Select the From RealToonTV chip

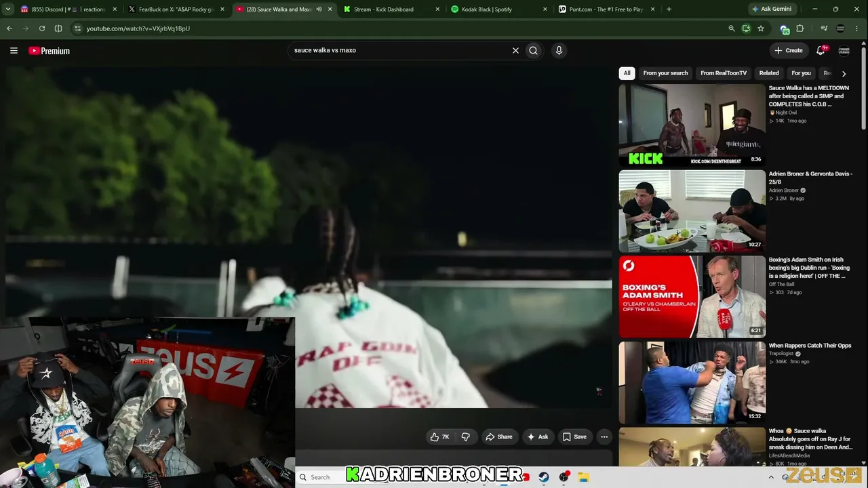click(x=724, y=73)
